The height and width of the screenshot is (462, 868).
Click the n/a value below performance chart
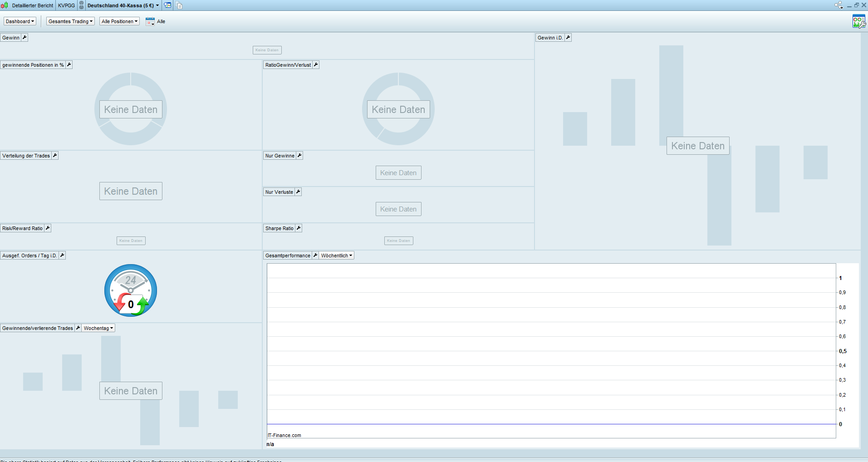tap(270, 444)
